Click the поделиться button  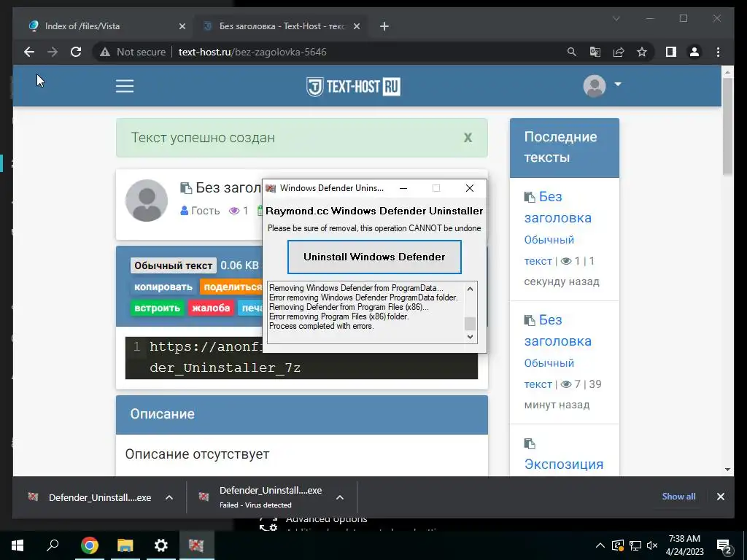(x=231, y=287)
